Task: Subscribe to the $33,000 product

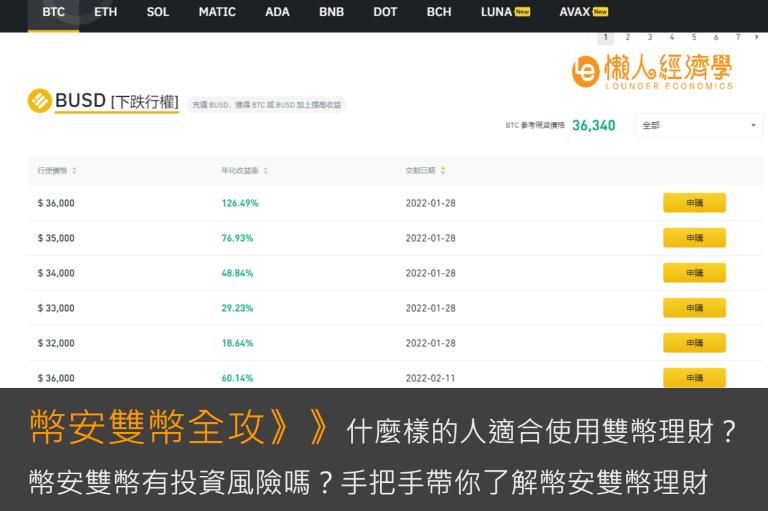Action: 694,308
